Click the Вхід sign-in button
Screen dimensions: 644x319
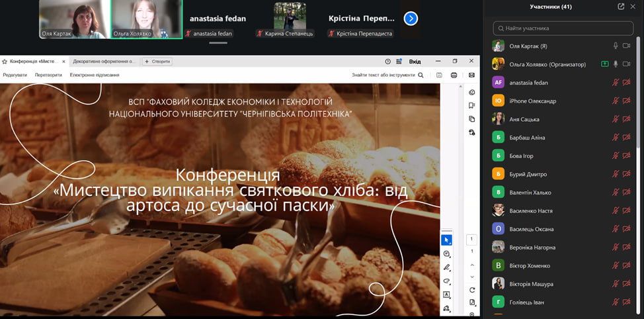(x=415, y=62)
